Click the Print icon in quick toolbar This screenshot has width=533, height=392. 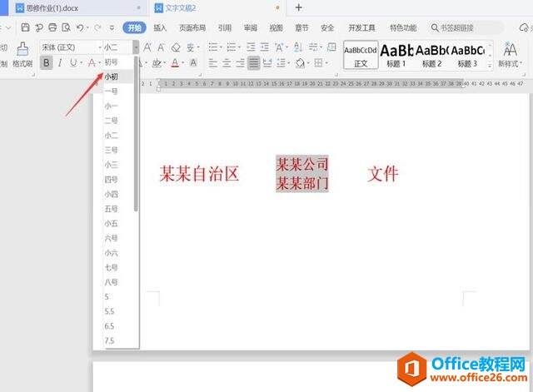[x=52, y=27]
